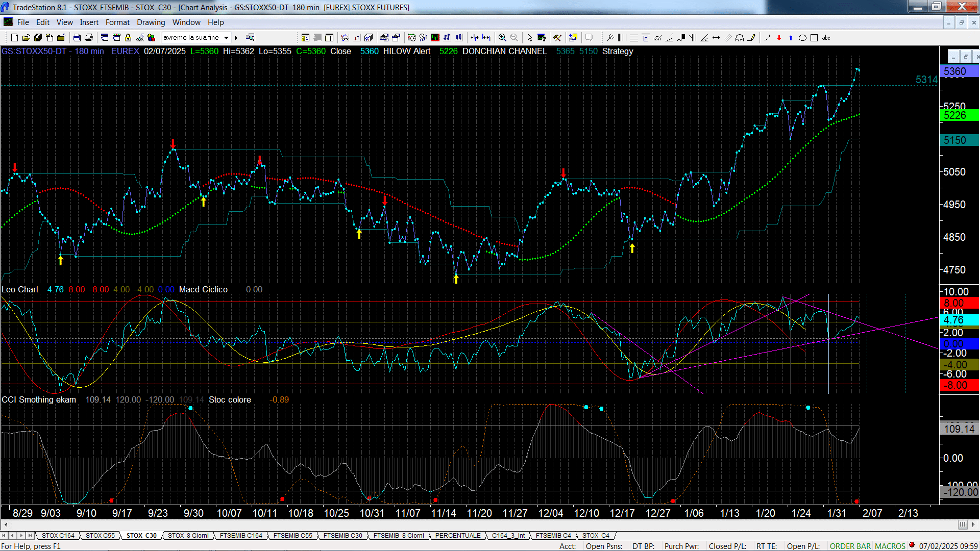Click the 'CCI Smothing ekam' indicator label

[x=39, y=399]
